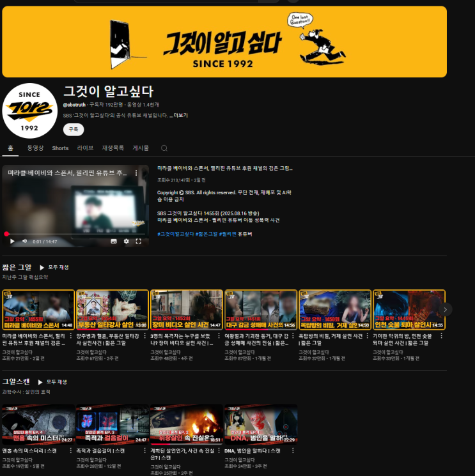Go to the 게시물 tab
The height and width of the screenshot is (476, 475).
tap(141, 148)
